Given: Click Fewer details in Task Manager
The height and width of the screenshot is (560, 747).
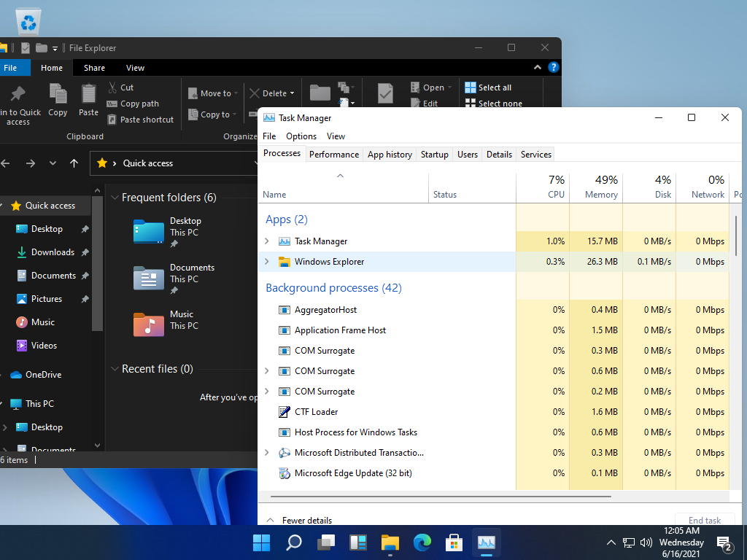Looking at the screenshot, I should pos(299,520).
